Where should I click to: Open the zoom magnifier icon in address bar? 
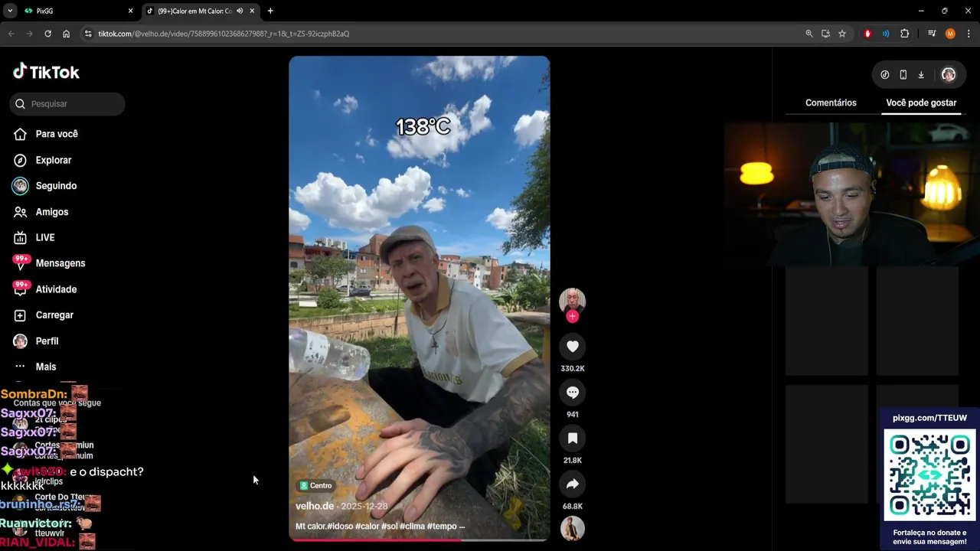[808, 34]
